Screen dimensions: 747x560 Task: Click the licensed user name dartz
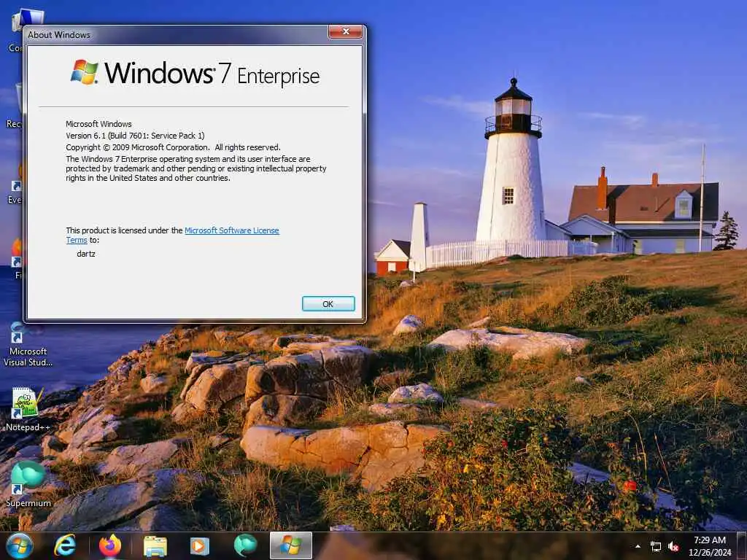pyautogui.click(x=86, y=254)
